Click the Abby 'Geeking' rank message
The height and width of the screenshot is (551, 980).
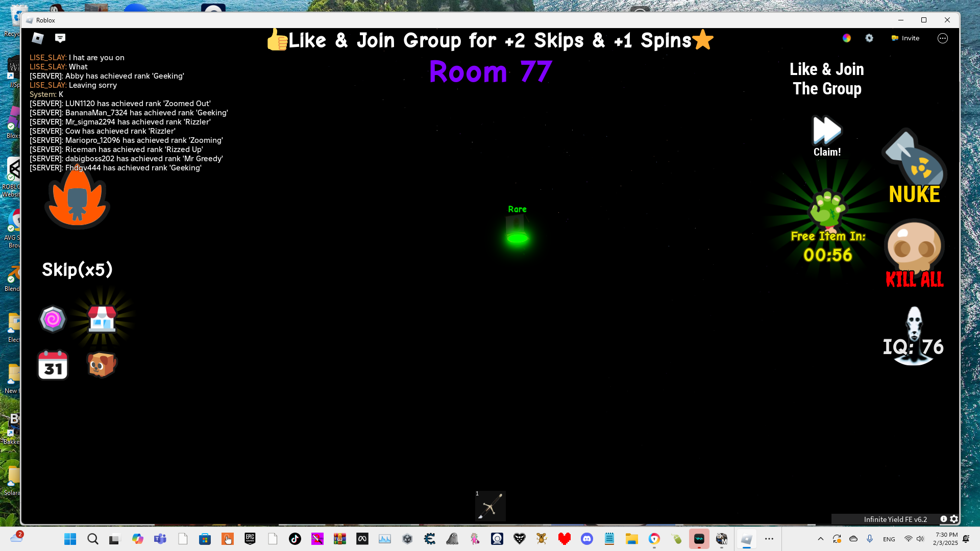[x=107, y=76]
